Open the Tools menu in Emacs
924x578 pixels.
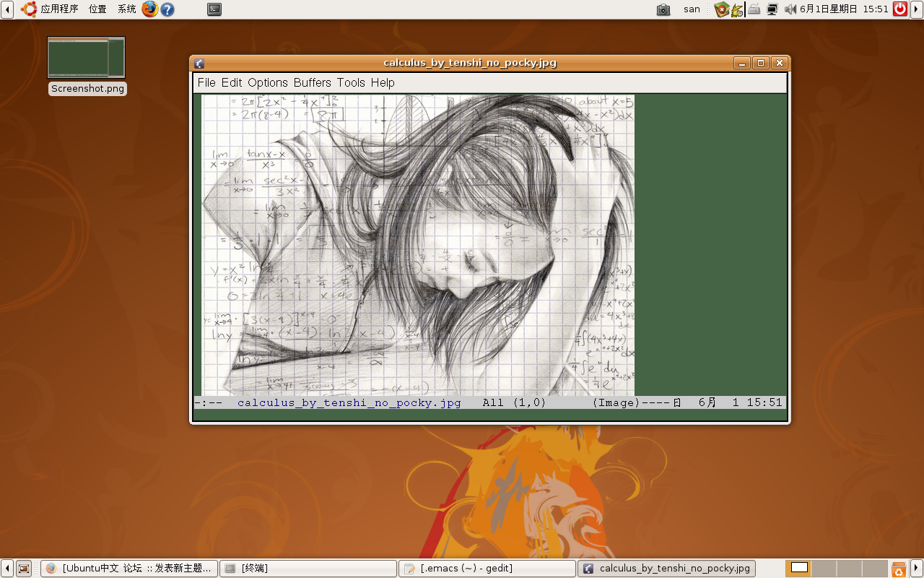pos(351,82)
